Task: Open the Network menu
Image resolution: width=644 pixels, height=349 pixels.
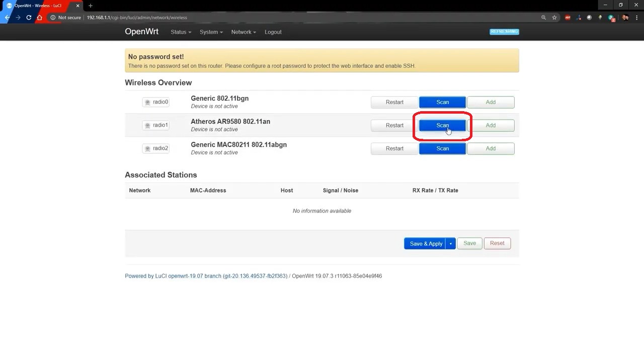Action: click(244, 32)
